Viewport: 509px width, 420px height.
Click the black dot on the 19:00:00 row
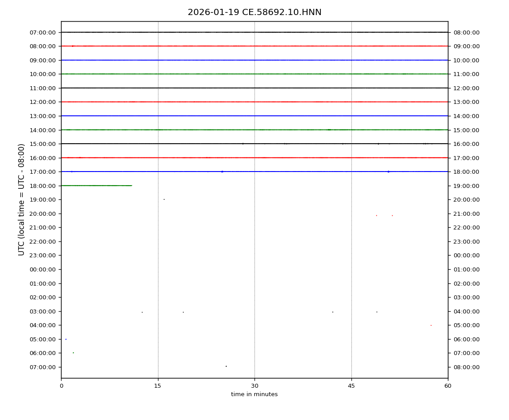pyautogui.click(x=164, y=199)
